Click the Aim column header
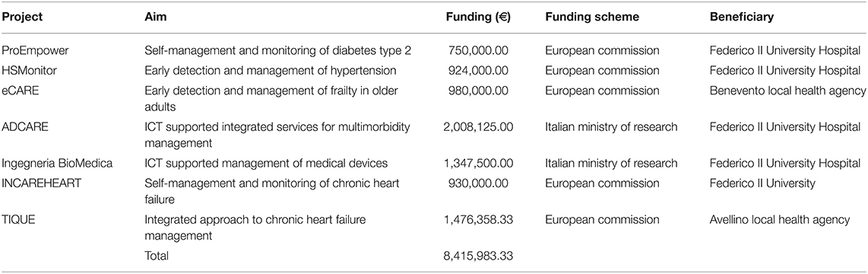This screenshot has width=868, height=274. coord(156,18)
